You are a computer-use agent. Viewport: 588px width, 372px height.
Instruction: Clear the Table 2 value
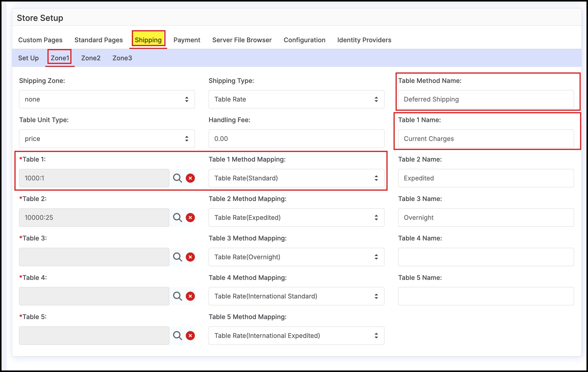[x=190, y=218]
